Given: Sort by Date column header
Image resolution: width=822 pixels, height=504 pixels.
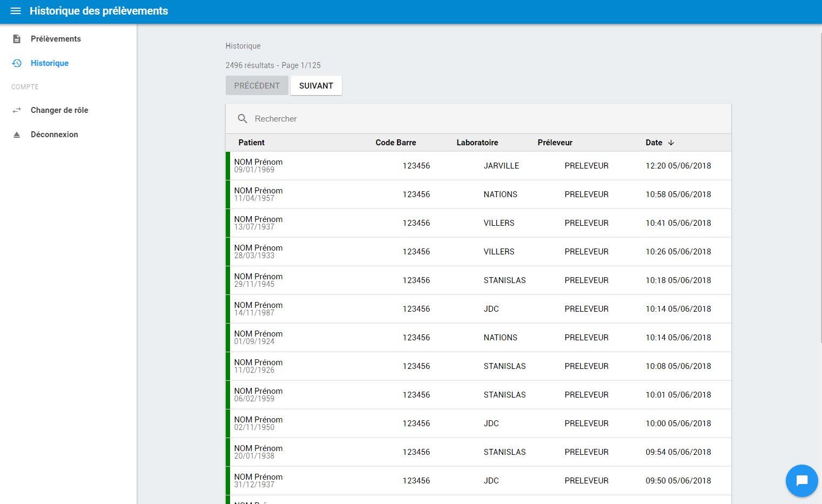Looking at the screenshot, I should 654,143.
